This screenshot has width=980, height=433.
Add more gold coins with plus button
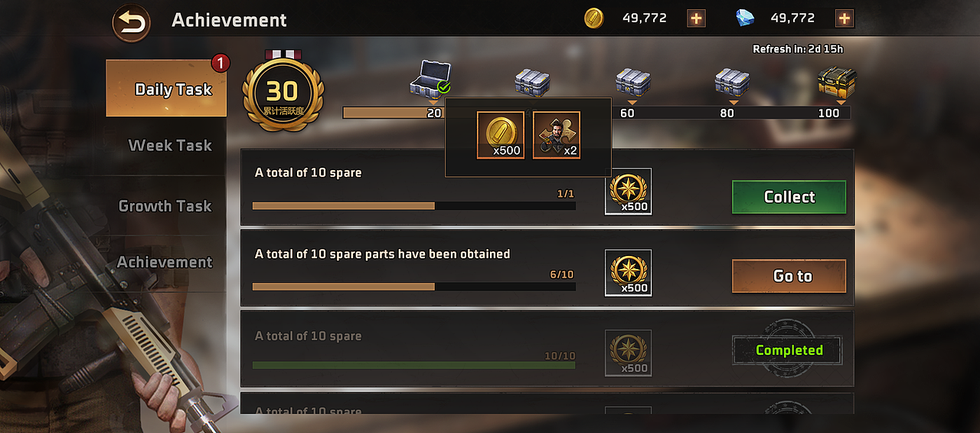(x=696, y=18)
